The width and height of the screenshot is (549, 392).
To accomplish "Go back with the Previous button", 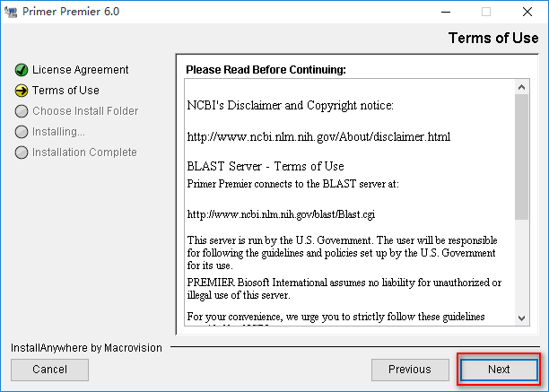I will coord(410,370).
